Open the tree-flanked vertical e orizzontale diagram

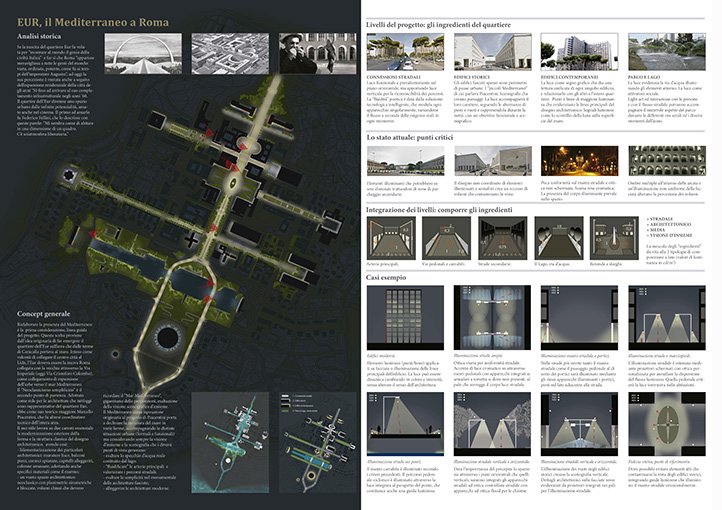492,424
